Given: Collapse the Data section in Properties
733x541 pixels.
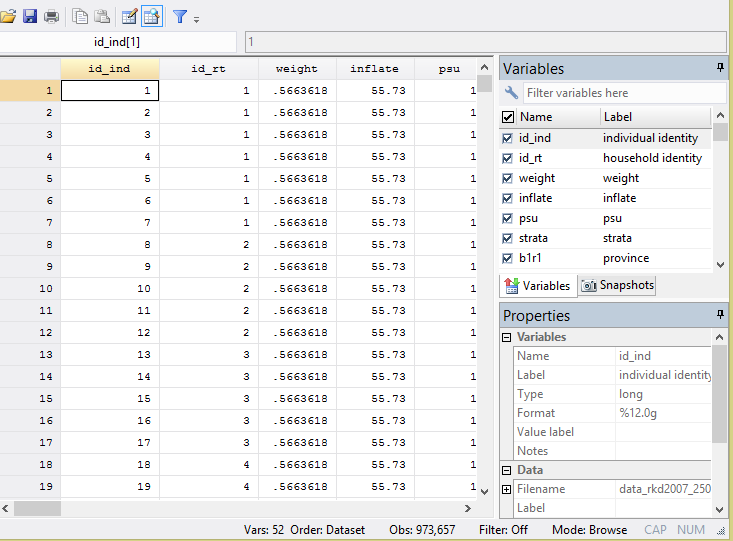Looking at the screenshot, I should (x=507, y=470).
